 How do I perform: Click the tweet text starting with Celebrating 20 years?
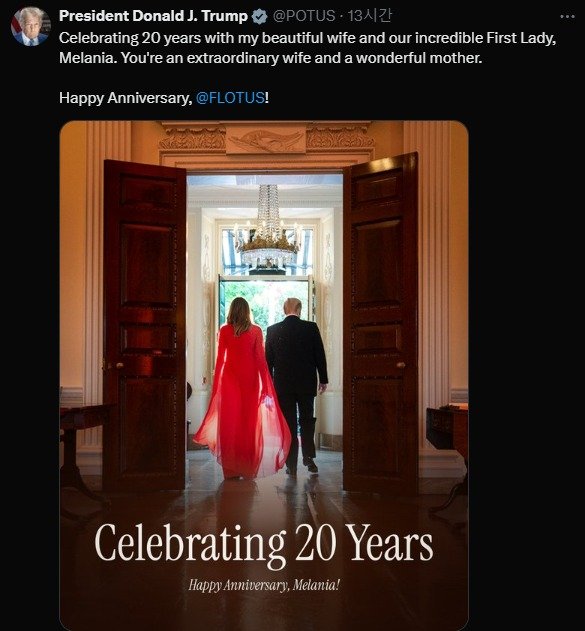(307, 48)
